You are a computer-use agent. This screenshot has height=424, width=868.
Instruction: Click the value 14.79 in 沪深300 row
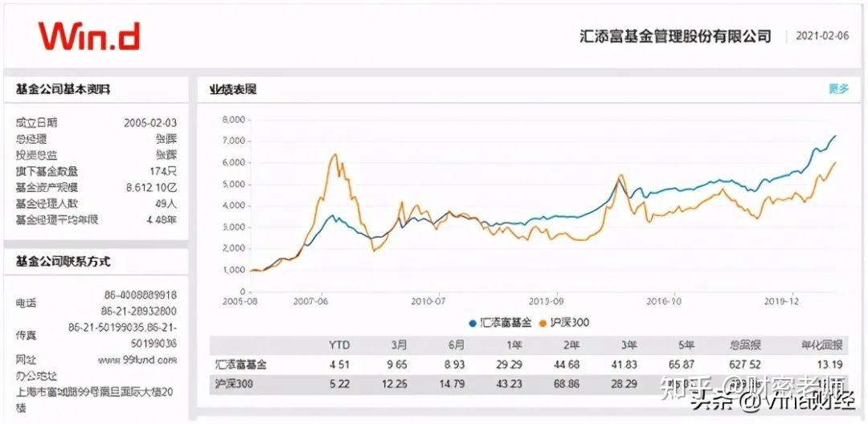452,384
